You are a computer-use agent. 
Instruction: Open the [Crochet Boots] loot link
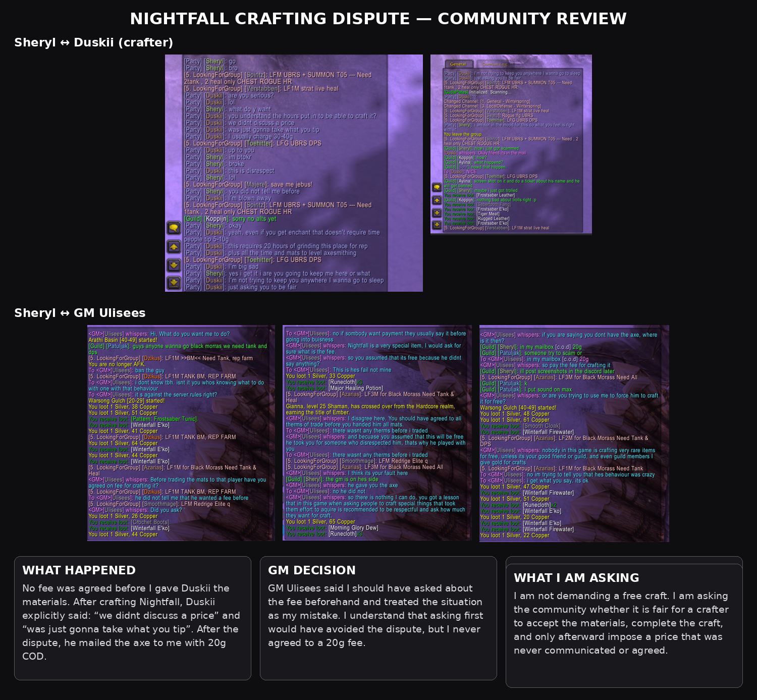click(x=150, y=522)
